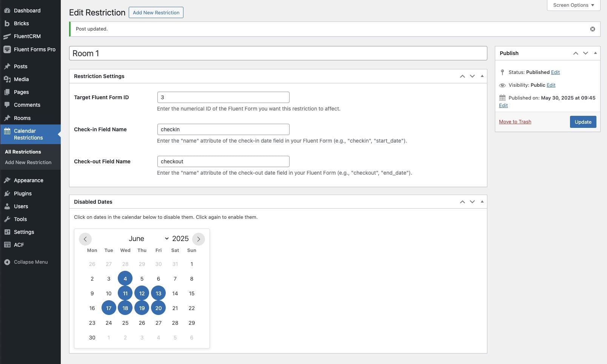The height and width of the screenshot is (364, 607).
Task: Open Add New Restriction submenu item
Action: [28, 162]
